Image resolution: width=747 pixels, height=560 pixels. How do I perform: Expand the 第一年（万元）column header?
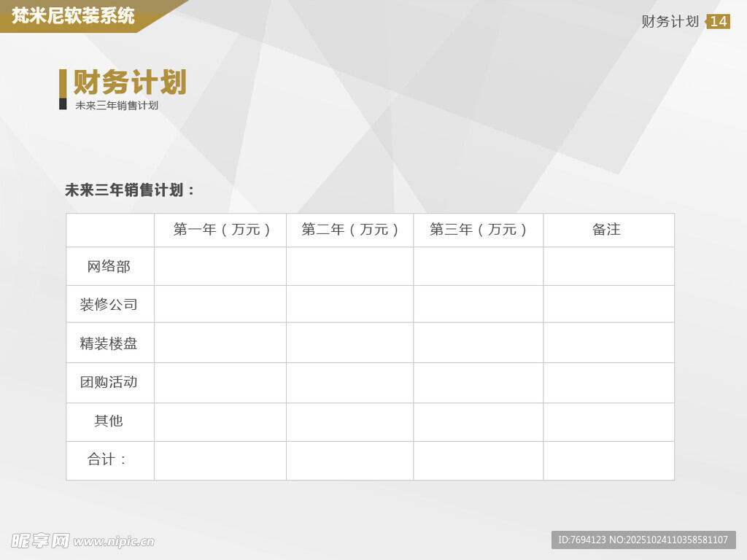220,229
